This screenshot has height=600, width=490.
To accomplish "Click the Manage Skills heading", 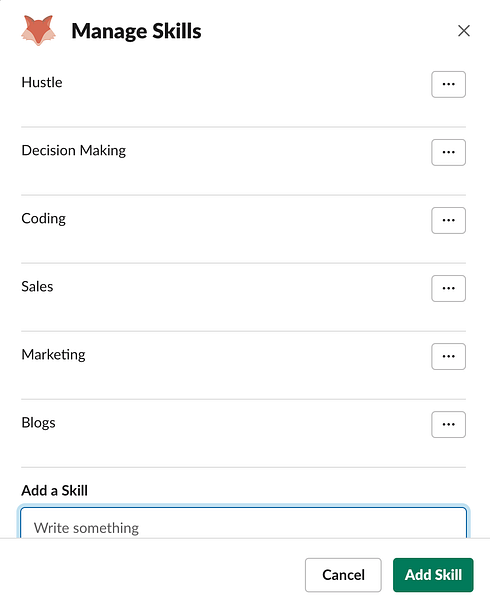I will tap(136, 31).
